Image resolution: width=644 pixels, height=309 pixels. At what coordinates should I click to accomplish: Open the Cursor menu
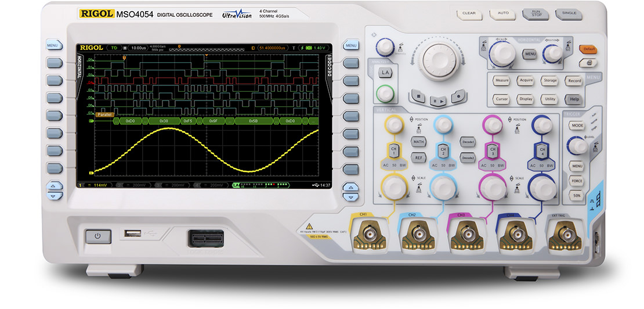(x=501, y=99)
